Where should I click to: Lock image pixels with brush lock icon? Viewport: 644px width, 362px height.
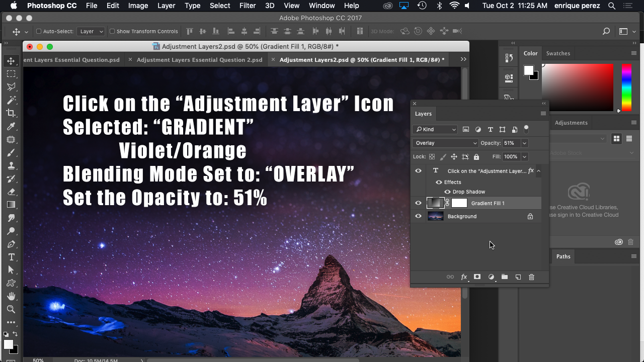click(x=443, y=157)
